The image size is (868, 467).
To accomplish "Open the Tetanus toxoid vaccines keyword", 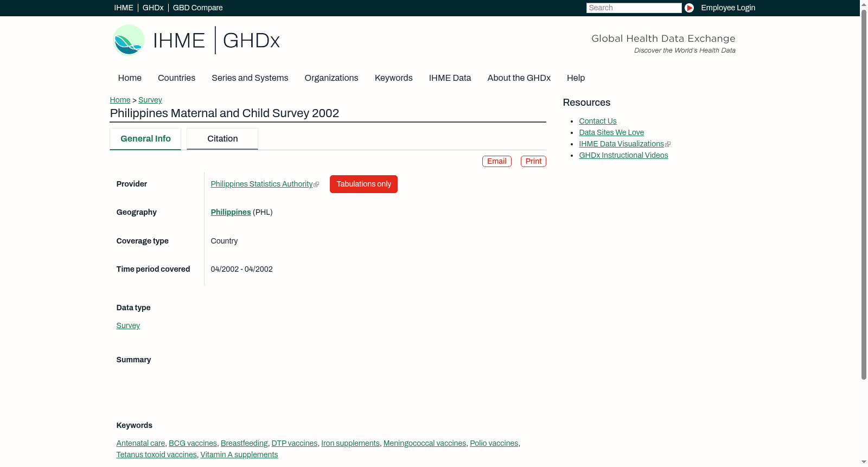I will click(157, 455).
